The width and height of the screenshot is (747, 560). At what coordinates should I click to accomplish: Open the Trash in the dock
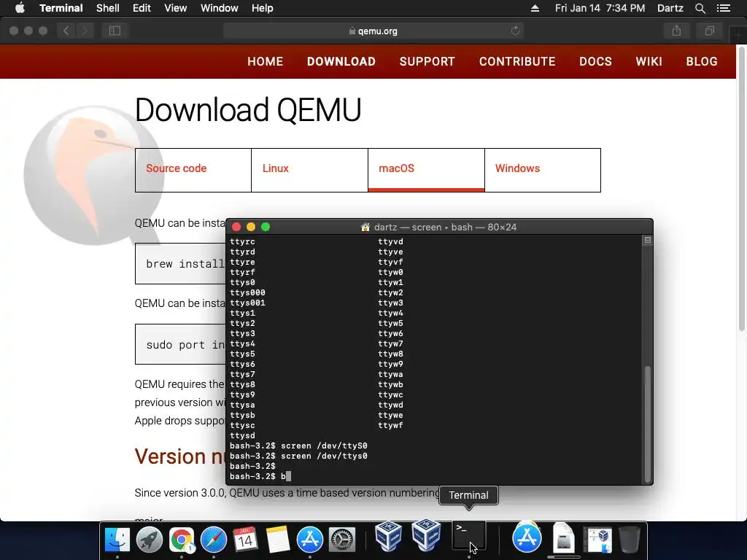tap(629, 540)
